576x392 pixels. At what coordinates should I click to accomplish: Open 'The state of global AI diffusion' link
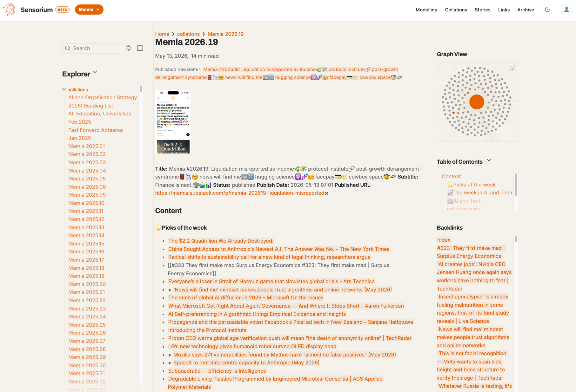[246, 297]
